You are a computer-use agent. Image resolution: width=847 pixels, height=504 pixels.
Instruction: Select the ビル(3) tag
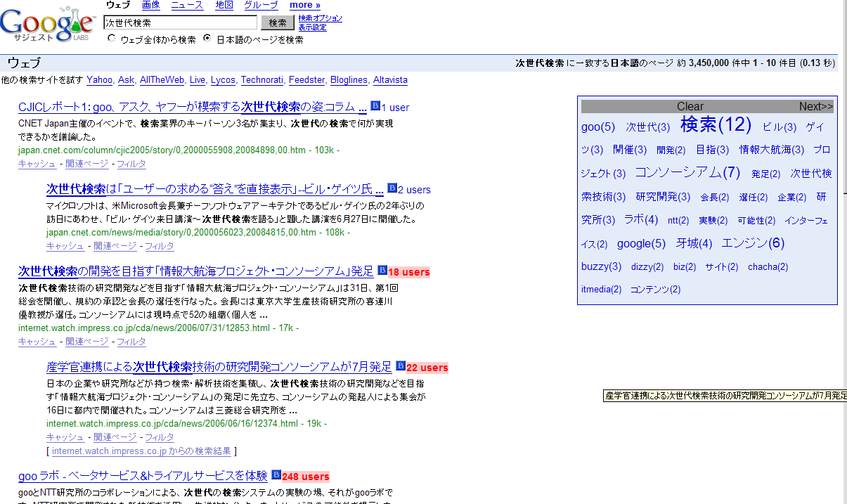pos(780,127)
